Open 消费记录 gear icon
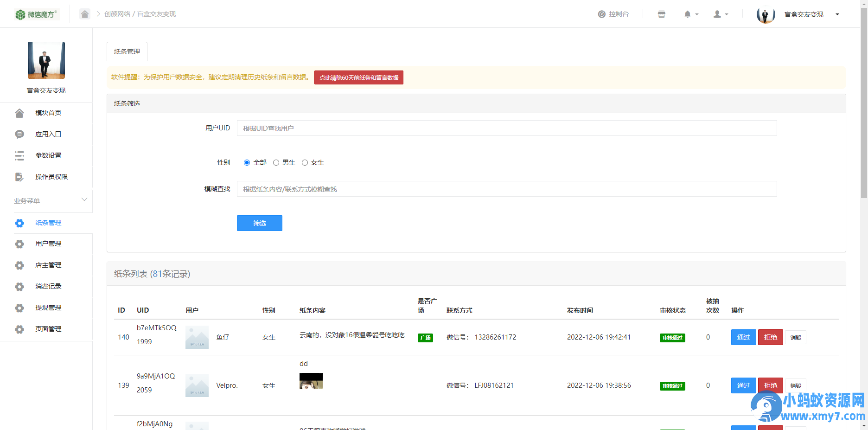This screenshot has width=868, height=430. tap(19, 286)
